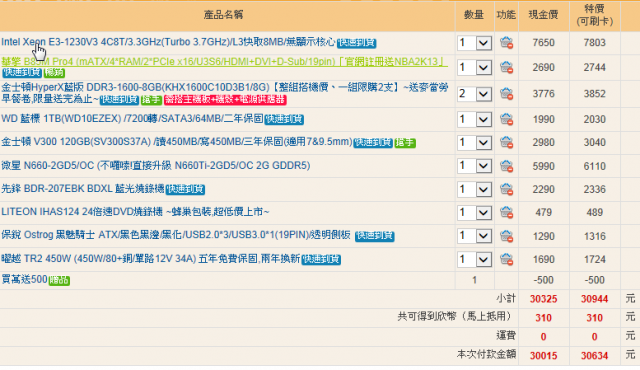Viewport: 640px width, 370px height.
Task: Click blue fast-arrival badge on Xeon row
Action: click(x=357, y=43)
